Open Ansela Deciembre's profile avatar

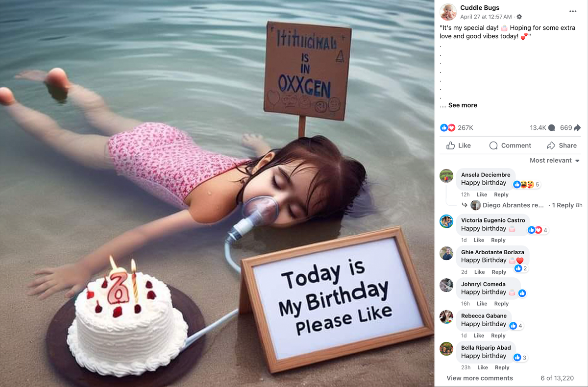(446, 176)
